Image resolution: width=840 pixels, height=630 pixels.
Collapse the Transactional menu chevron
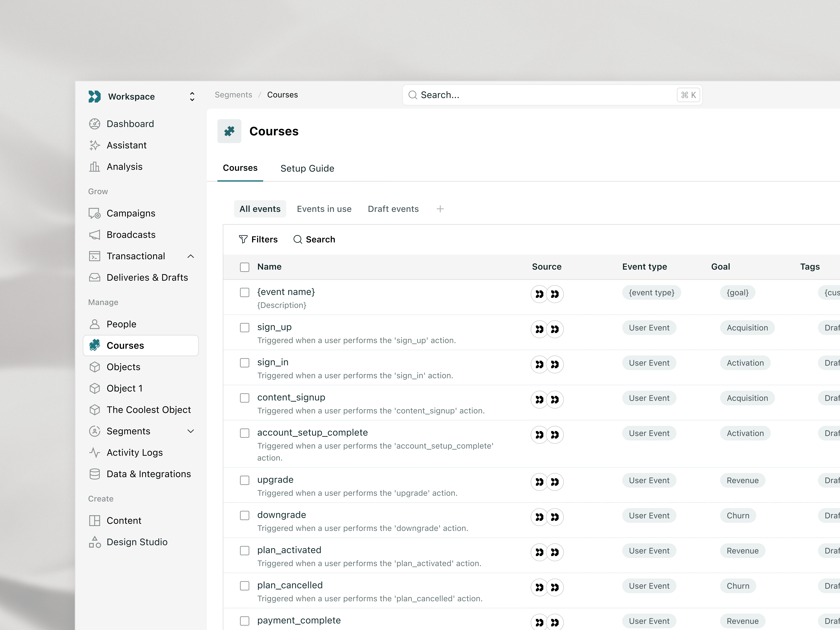coord(191,256)
